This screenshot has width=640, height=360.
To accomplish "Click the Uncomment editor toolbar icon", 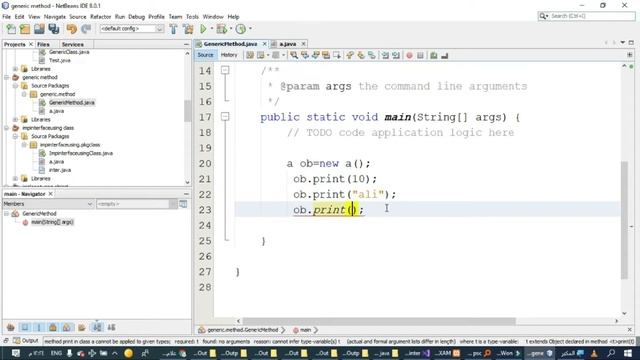I will (x=444, y=55).
